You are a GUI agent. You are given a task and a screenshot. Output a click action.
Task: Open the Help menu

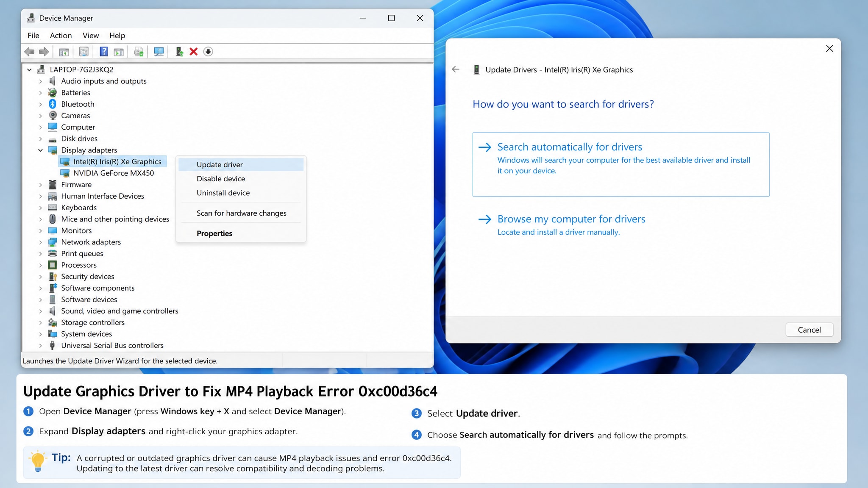coord(117,36)
